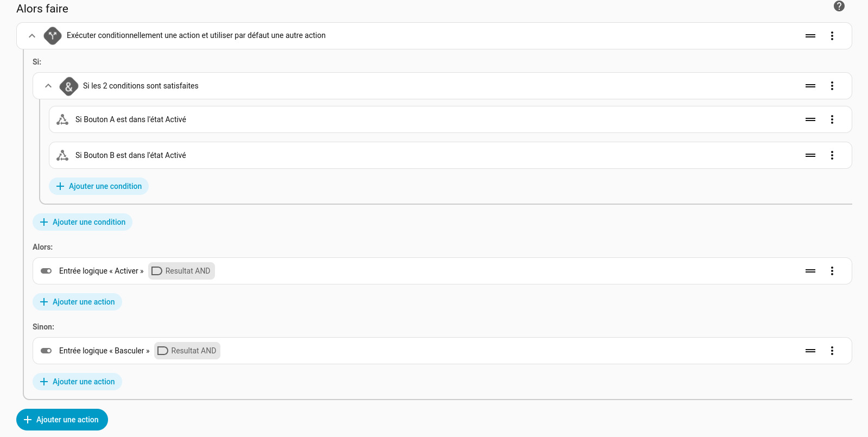Click 'Ajouter une condition' inside the AND group

pyautogui.click(x=99, y=186)
